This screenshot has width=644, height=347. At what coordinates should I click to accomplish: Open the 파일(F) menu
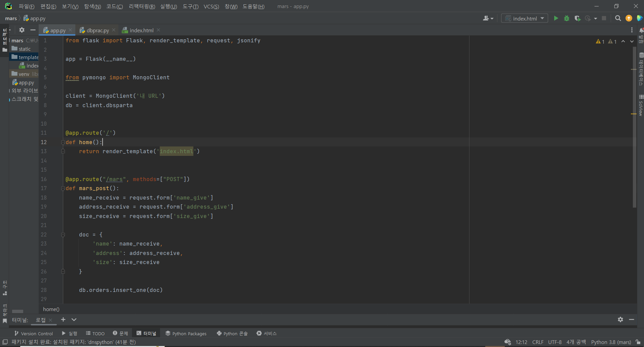point(27,6)
